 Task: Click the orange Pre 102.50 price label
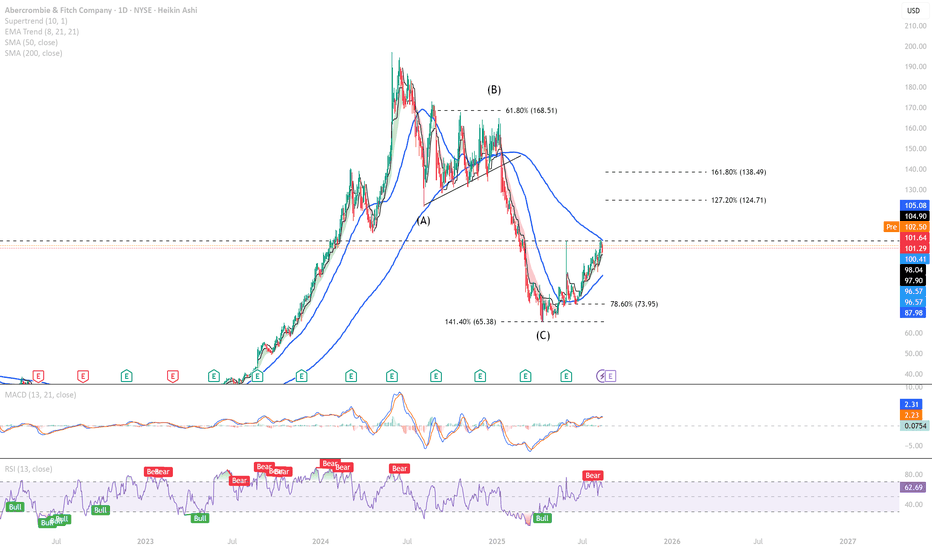(906, 227)
